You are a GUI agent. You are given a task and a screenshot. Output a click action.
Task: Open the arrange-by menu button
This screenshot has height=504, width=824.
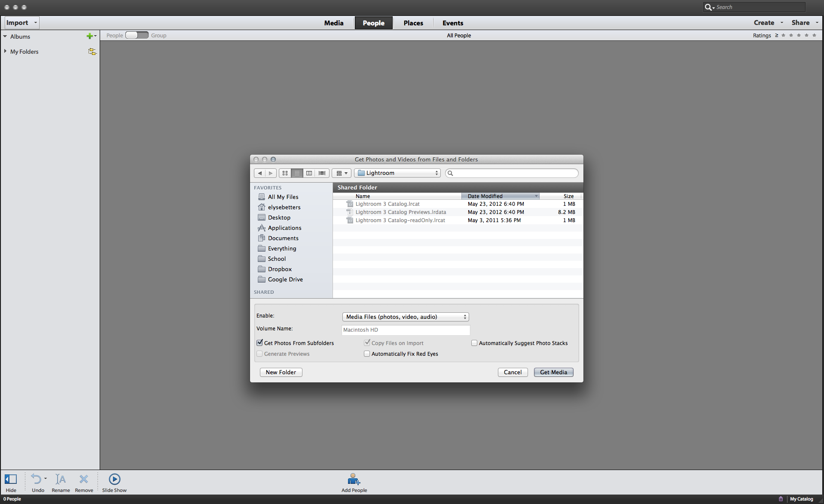click(342, 173)
